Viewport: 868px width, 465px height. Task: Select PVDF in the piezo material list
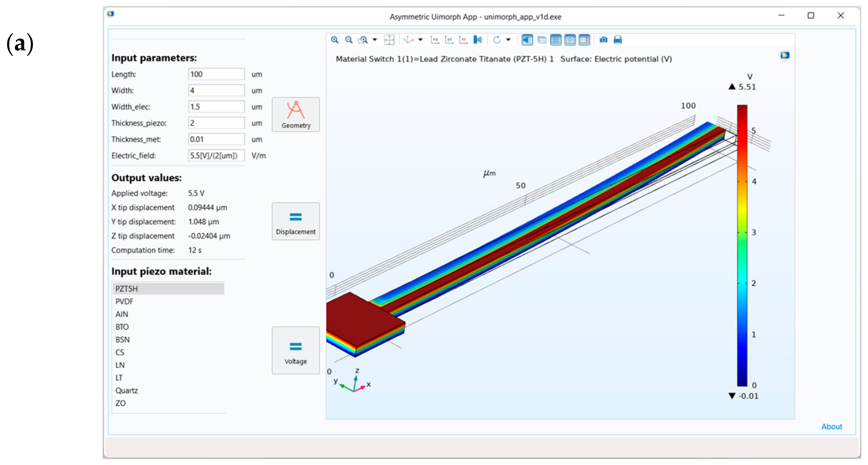point(124,301)
